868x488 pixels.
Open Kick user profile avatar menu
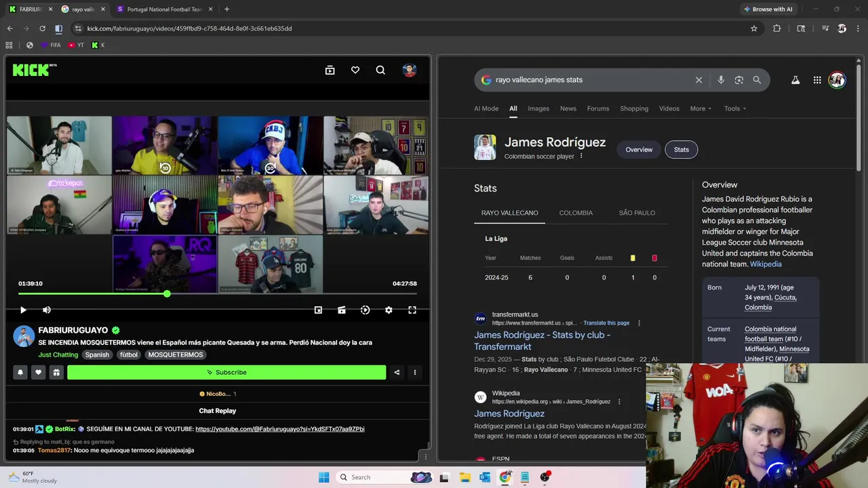(409, 70)
